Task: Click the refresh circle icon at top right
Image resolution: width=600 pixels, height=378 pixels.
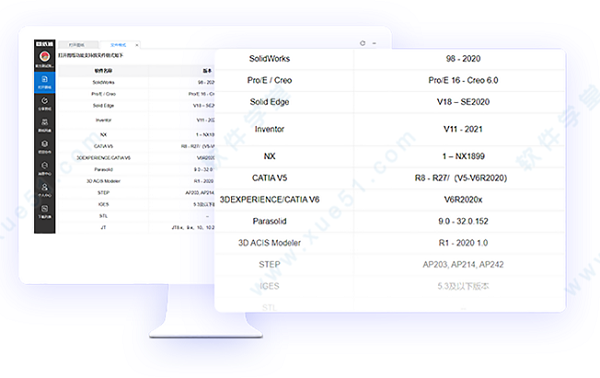Action: tap(362, 43)
